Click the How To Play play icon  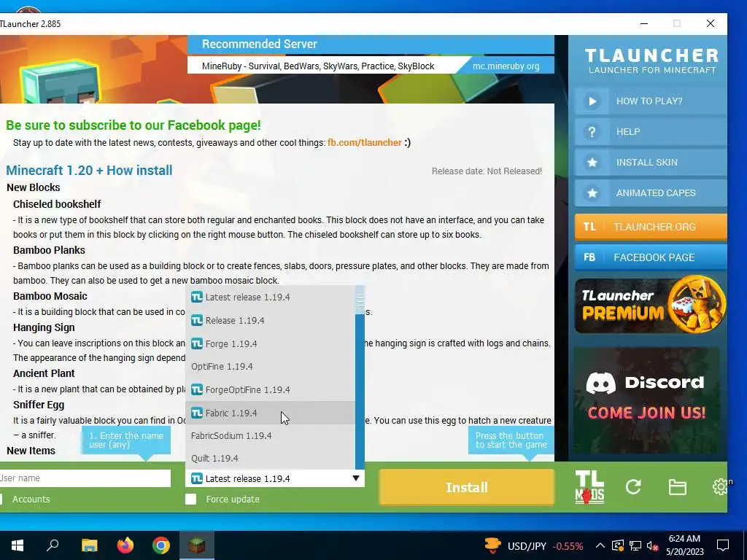592,101
